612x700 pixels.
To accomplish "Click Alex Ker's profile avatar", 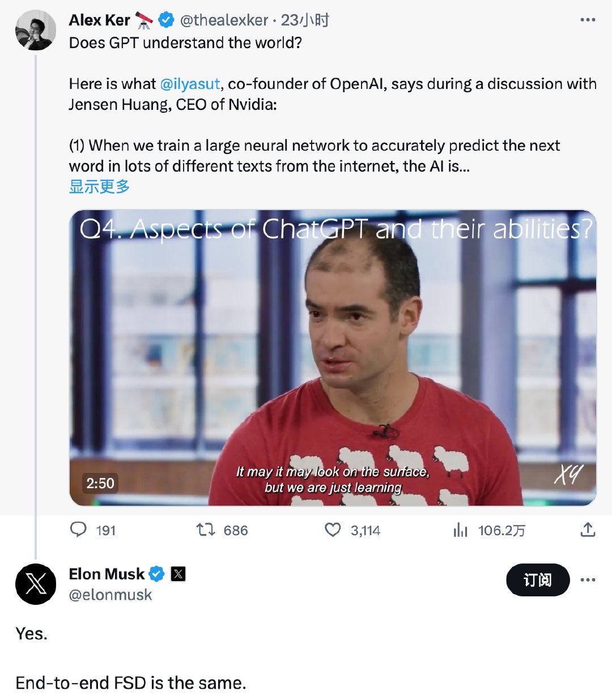I will click(36, 31).
